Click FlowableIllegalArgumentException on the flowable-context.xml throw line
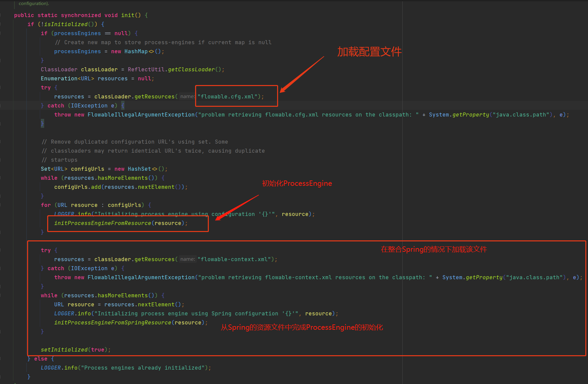This screenshot has width=588, height=384. (x=141, y=278)
